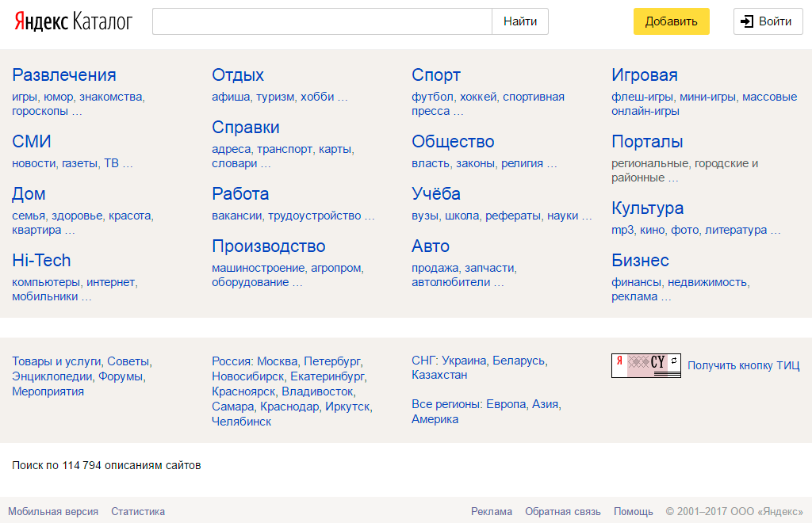Open the Мобильная версия footer link

point(53,512)
